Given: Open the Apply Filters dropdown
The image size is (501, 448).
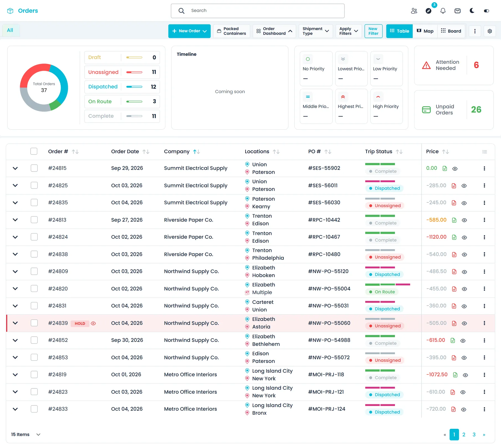Looking at the screenshot, I should tap(348, 31).
